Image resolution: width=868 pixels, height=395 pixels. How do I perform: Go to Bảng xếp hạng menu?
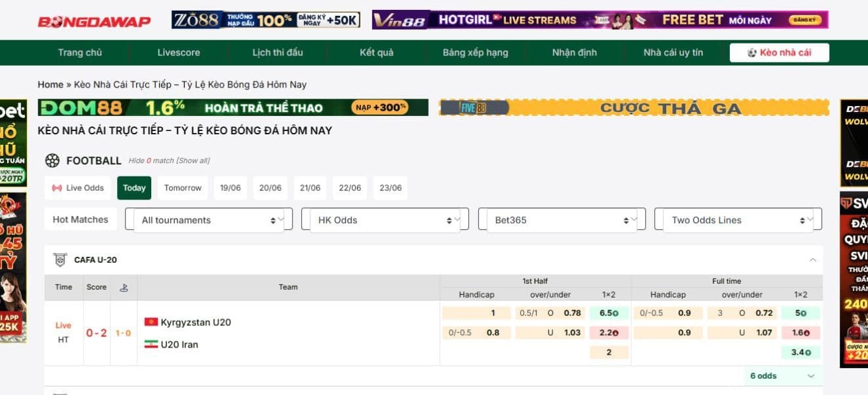(x=475, y=53)
